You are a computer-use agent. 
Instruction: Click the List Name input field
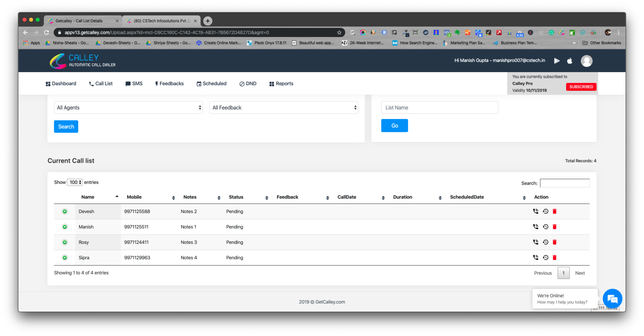pyautogui.click(x=439, y=108)
